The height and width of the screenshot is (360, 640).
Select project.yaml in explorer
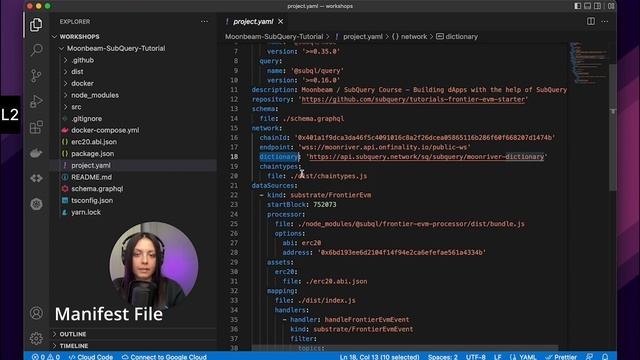[x=133, y=165]
